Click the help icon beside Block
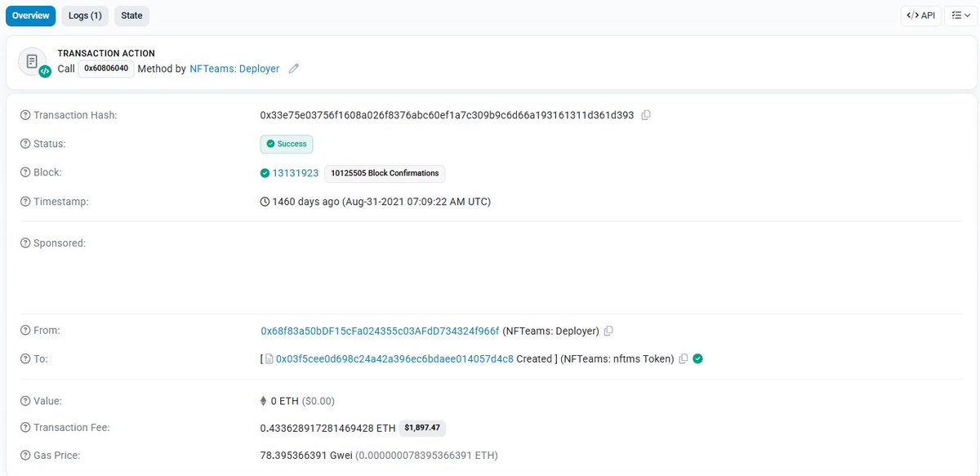The image size is (980, 476). pyautogui.click(x=25, y=172)
